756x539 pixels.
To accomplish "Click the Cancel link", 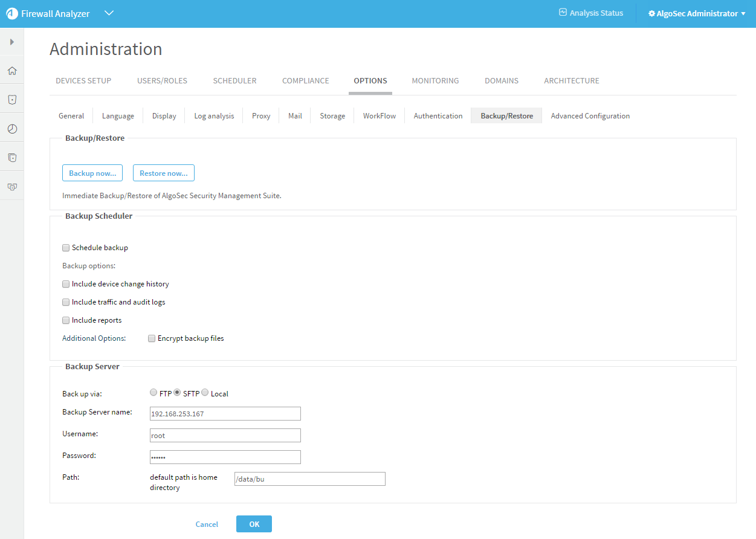I will pos(207,524).
